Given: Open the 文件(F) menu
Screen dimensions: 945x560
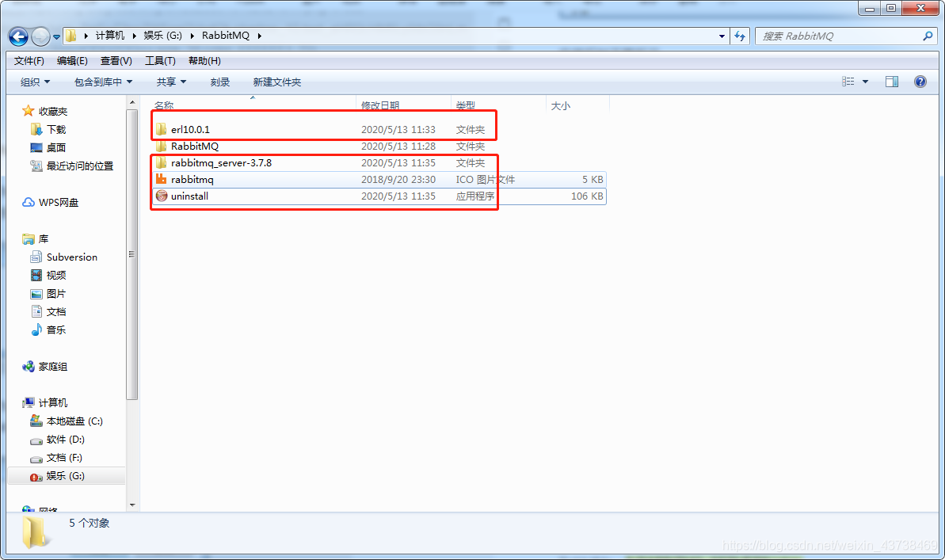Looking at the screenshot, I should [29, 61].
